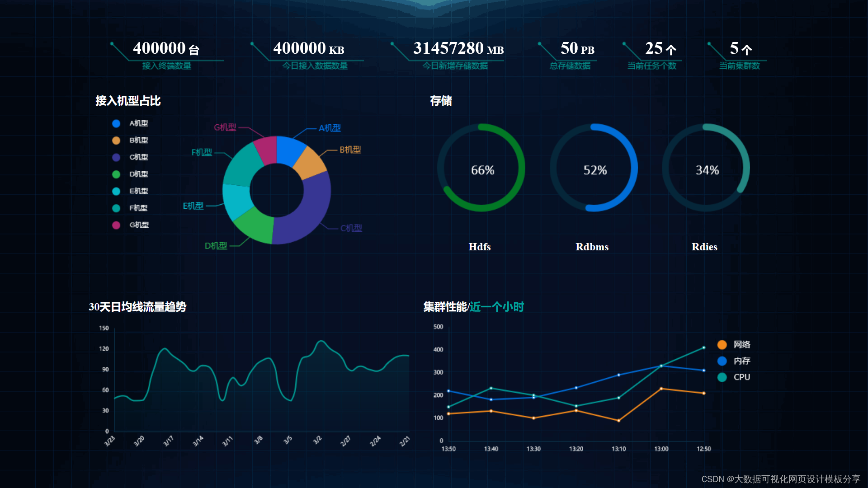Screen dimensions: 868x488
Task: Click the 400000 台 terminal count stat
Action: tap(166, 48)
